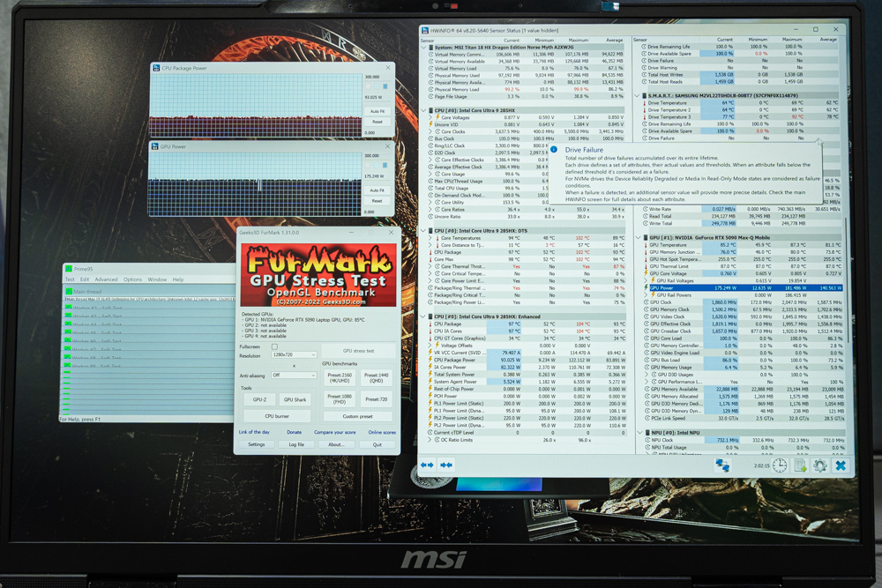882x588 pixels.
Task: Open the Anti-aliasing dropdown in FurMark
Action: coord(294,375)
